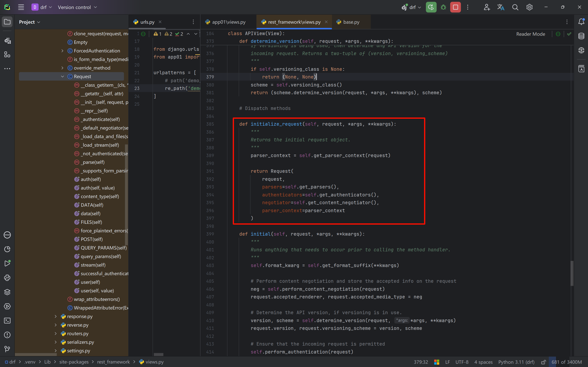The width and height of the screenshot is (588, 367).
Task: Open the Git branch tool icon
Action: (x=7, y=349)
